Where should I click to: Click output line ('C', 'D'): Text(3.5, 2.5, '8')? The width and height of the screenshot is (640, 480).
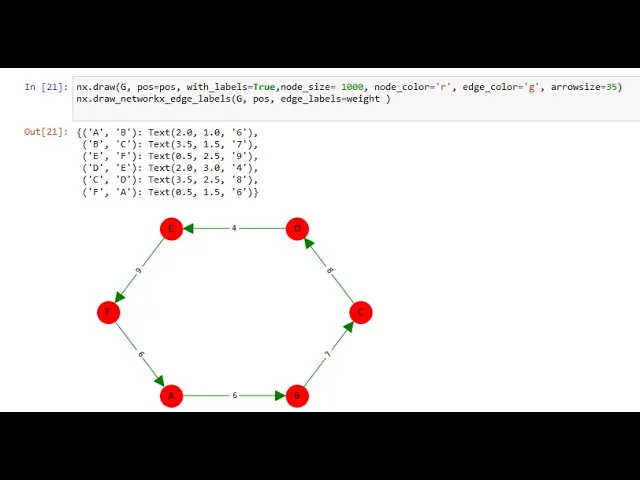pyautogui.click(x=170, y=180)
